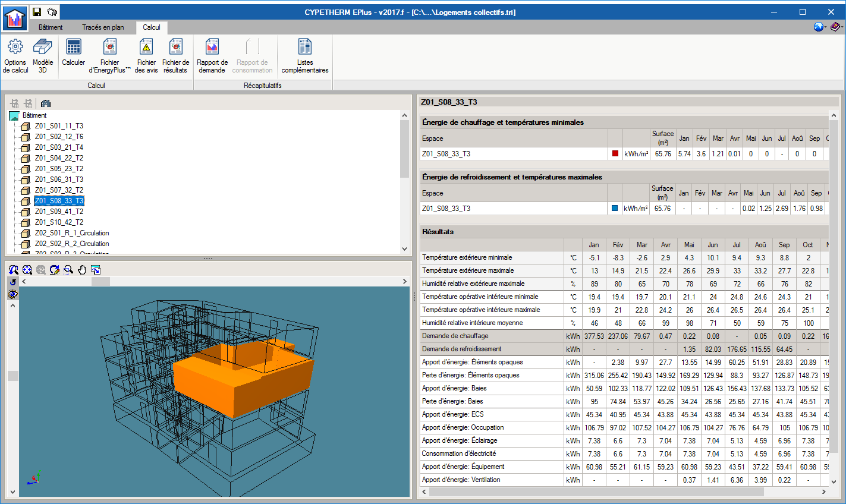Screen dimensions: 846x504
Task: Open Fichier d'EnergyPlus
Action: [x=110, y=56]
